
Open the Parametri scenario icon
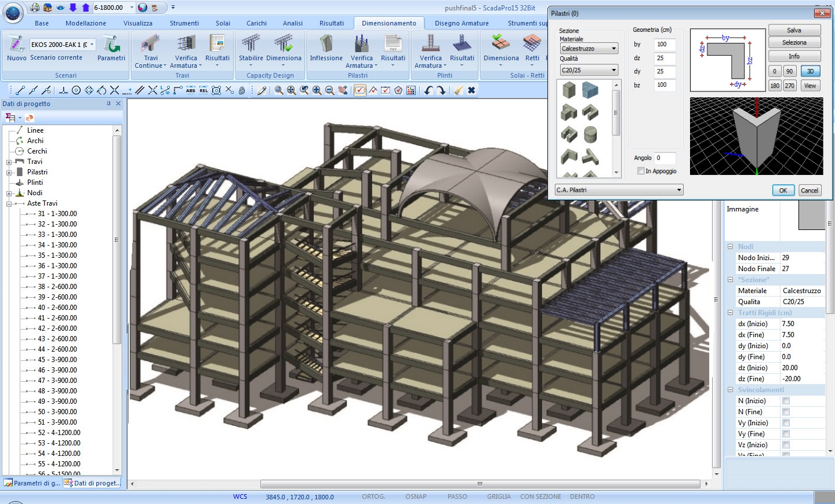(111, 44)
